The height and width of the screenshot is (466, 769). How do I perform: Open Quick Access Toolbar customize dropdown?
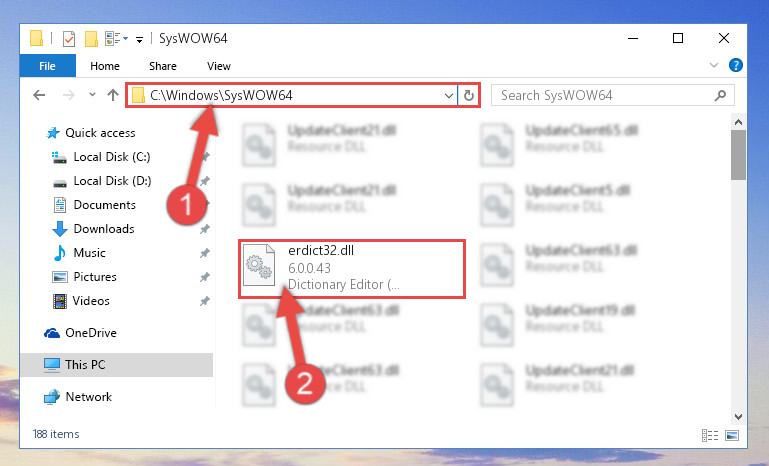(x=139, y=39)
